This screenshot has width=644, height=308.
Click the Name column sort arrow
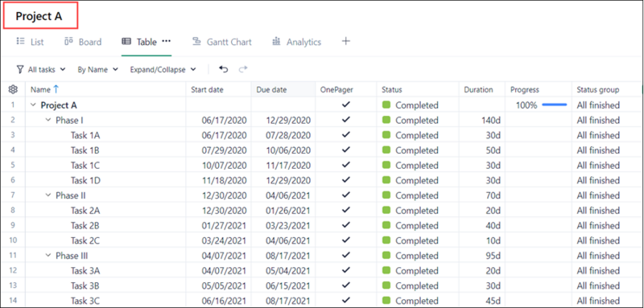tap(56, 89)
